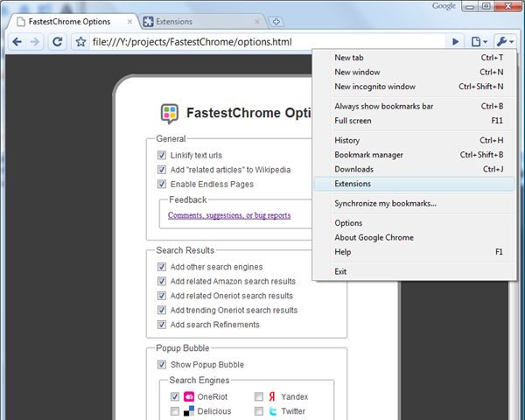The width and height of the screenshot is (525, 420).
Task: Choose Extensions in the wrench menu
Action: 415,184
